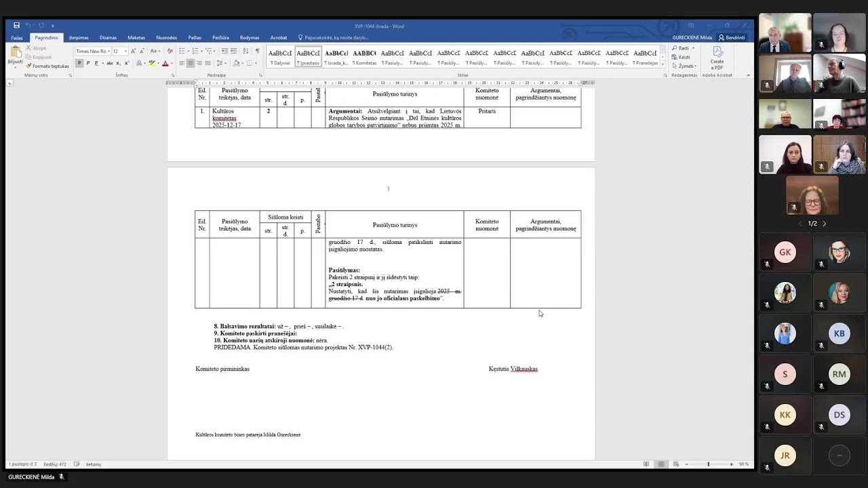Align the paragraph to the right
868x488 pixels.
[199, 63]
